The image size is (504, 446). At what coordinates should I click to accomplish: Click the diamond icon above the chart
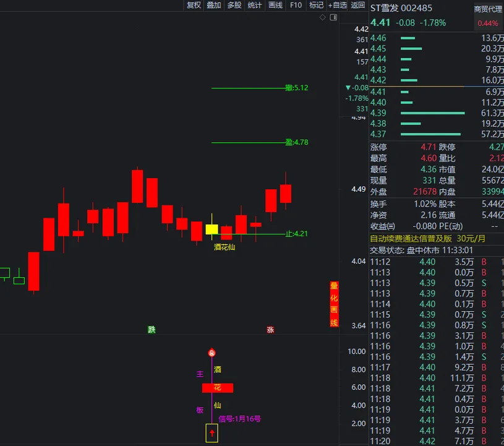coord(323,18)
